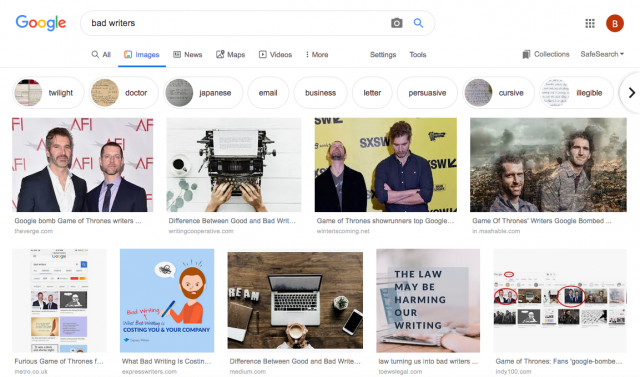The height and width of the screenshot is (377, 640).
Task: Visit the metro.co.uk source
Action: click(31, 372)
